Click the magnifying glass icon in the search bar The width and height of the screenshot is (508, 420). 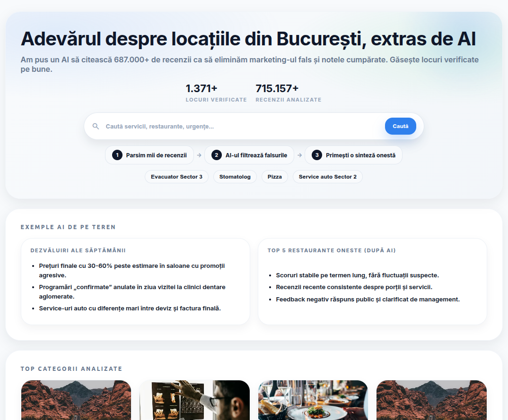96,126
